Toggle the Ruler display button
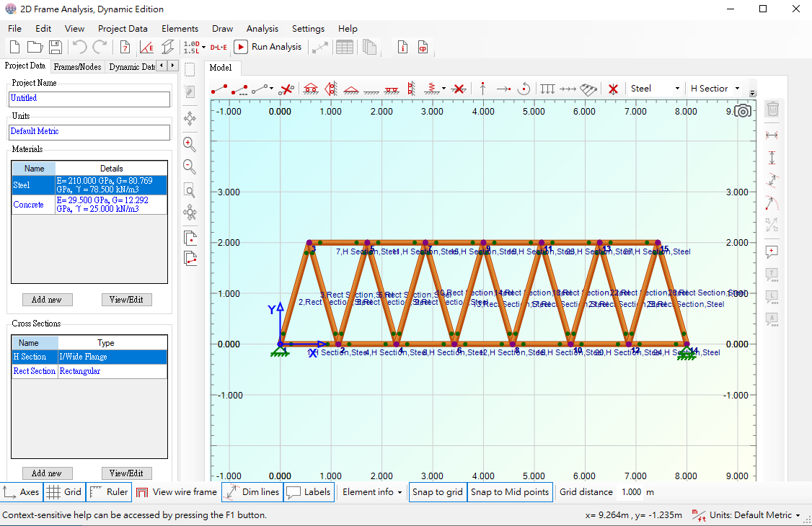The width and height of the screenshot is (812, 526). (109, 492)
